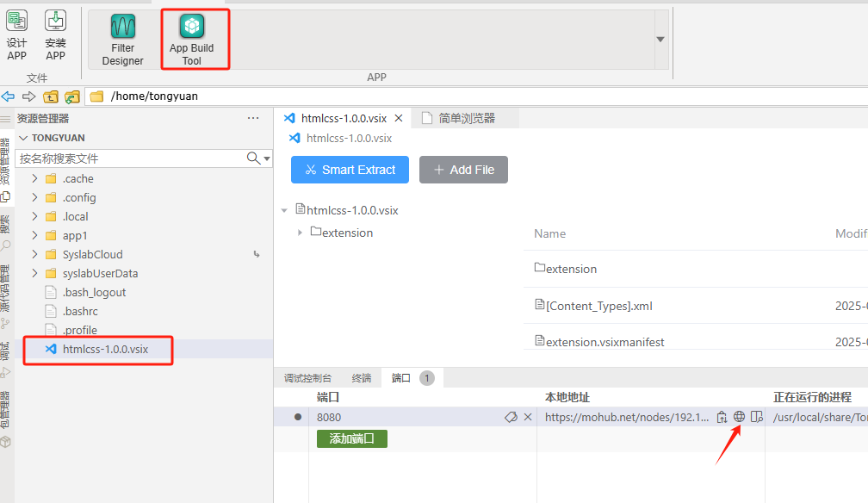Image resolution: width=868 pixels, height=503 pixels.
Task: Switch to 调试 sidebar view
Action: click(5, 360)
